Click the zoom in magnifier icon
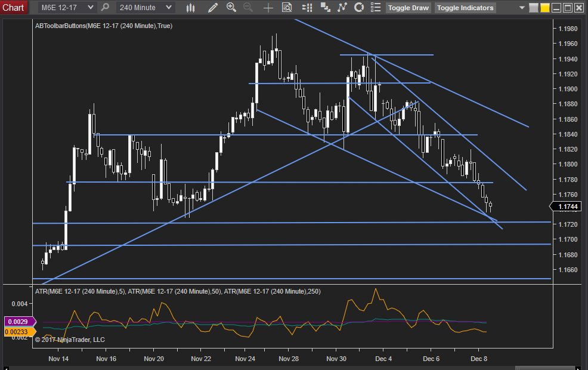 (x=231, y=8)
